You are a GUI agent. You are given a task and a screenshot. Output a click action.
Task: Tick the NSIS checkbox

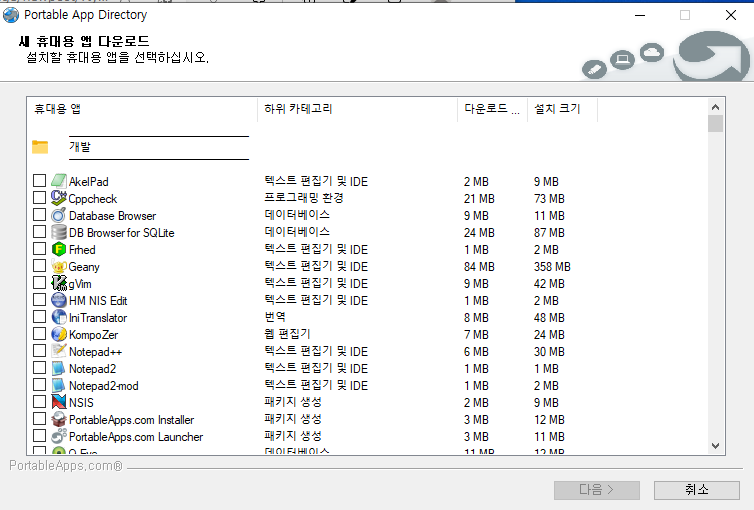coord(39,402)
